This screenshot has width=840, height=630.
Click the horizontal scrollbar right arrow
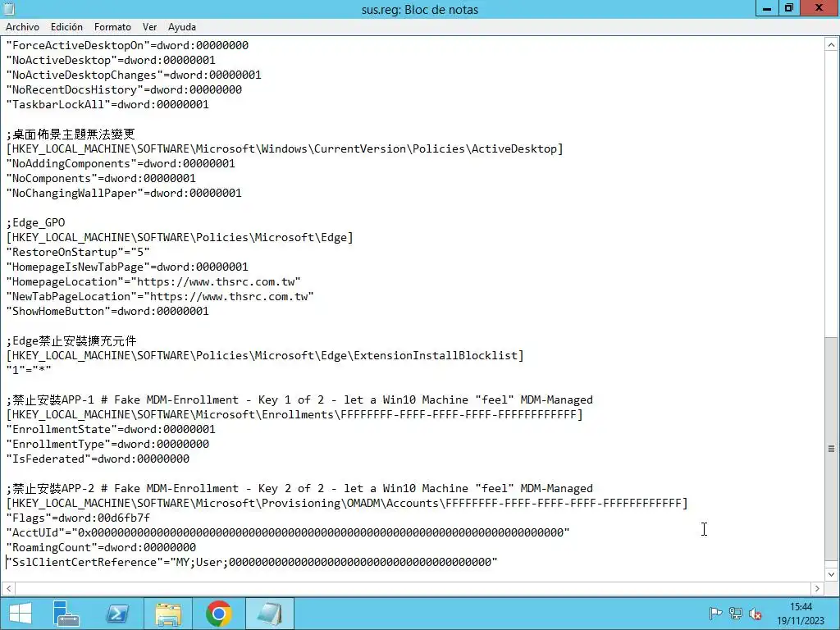817,588
